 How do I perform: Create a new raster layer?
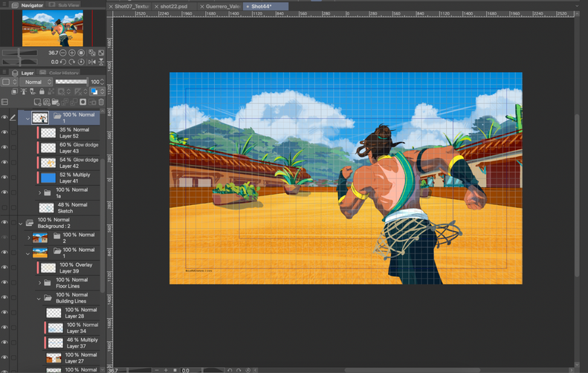pyautogui.click(x=37, y=102)
